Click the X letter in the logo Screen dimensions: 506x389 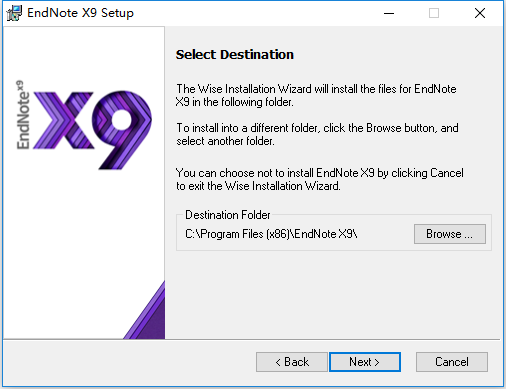(63, 120)
